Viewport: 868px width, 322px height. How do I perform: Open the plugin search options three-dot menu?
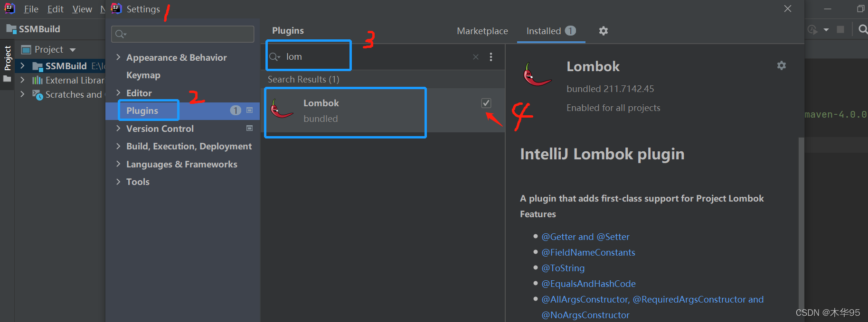point(491,57)
